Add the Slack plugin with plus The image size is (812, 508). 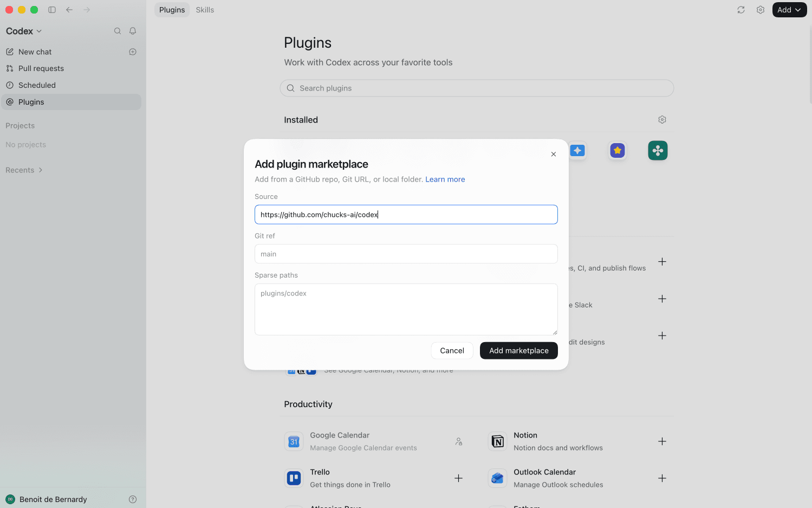[x=662, y=299]
